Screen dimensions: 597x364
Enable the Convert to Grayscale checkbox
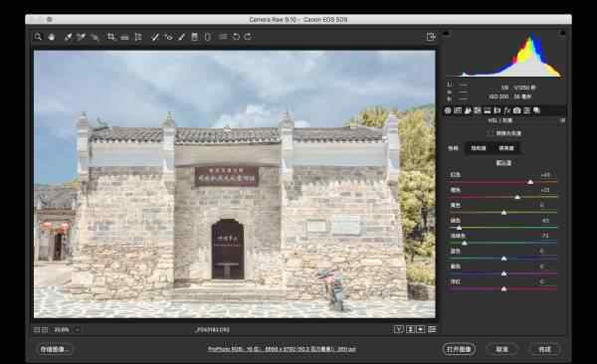point(490,133)
